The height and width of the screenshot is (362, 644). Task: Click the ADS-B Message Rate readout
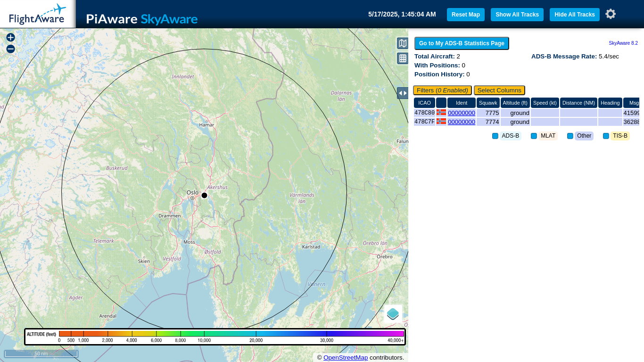575,57
